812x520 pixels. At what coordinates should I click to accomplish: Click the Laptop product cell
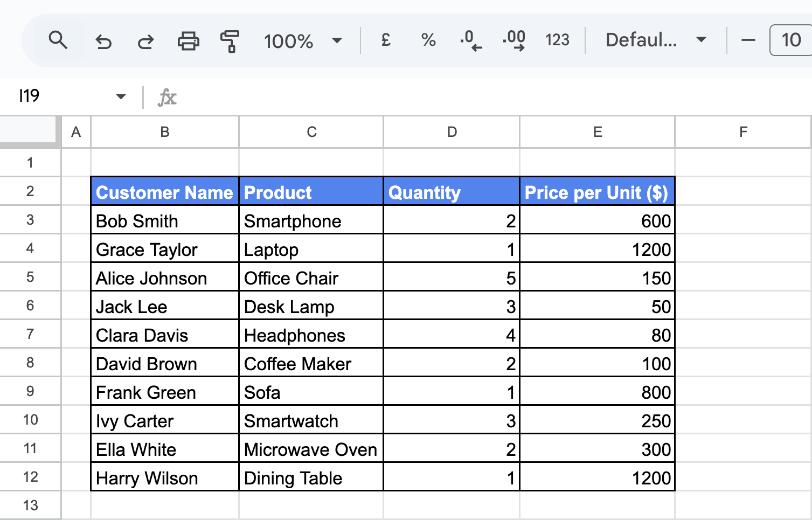point(311,248)
